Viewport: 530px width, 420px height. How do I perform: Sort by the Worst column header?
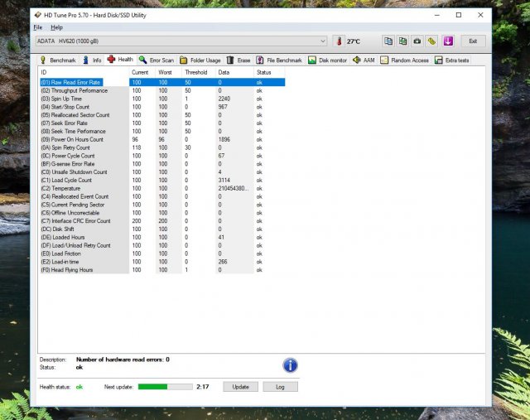pos(168,72)
